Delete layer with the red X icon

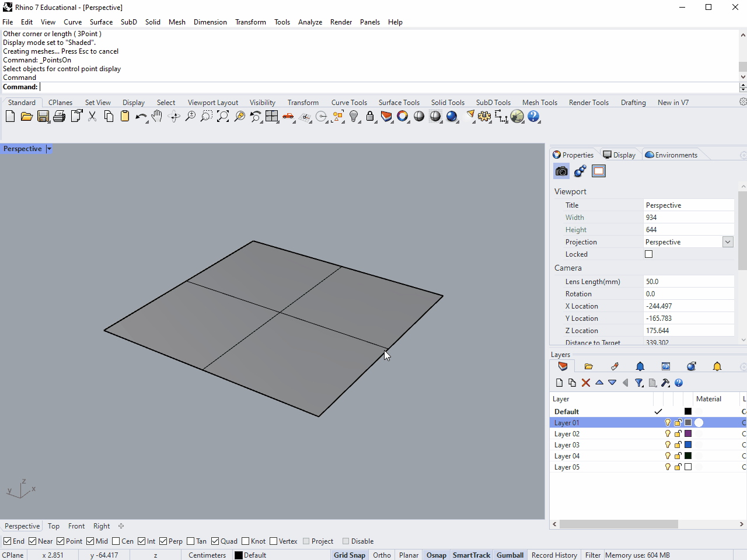coord(586,383)
